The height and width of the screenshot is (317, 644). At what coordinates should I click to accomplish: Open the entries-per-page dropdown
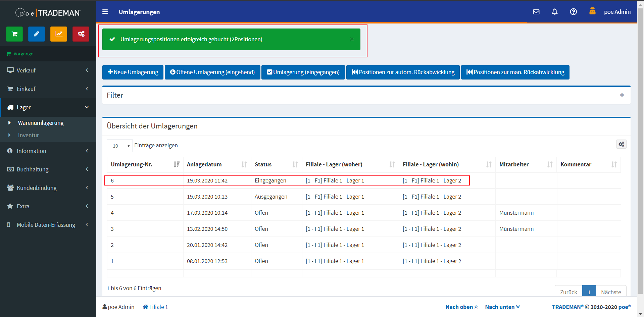click(120, 146)
